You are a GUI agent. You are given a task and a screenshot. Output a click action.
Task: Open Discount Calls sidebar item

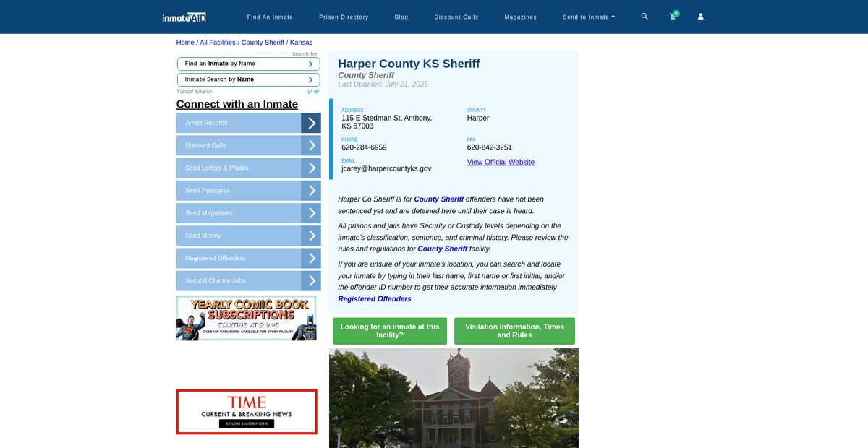(239, 145)
